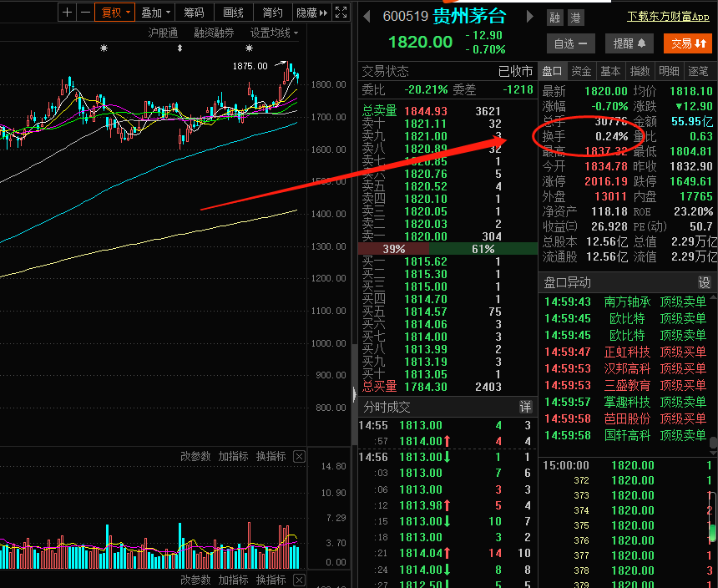
Task: Set a 提醒 alert with bell
Action: [630, 43]
